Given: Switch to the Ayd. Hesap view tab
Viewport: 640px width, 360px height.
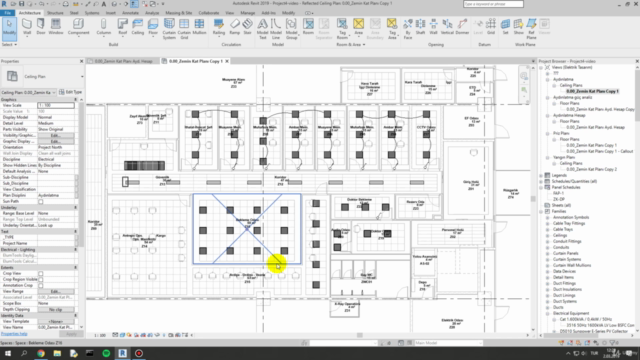Looking at the screenshot, I should [x=123, y=61].
